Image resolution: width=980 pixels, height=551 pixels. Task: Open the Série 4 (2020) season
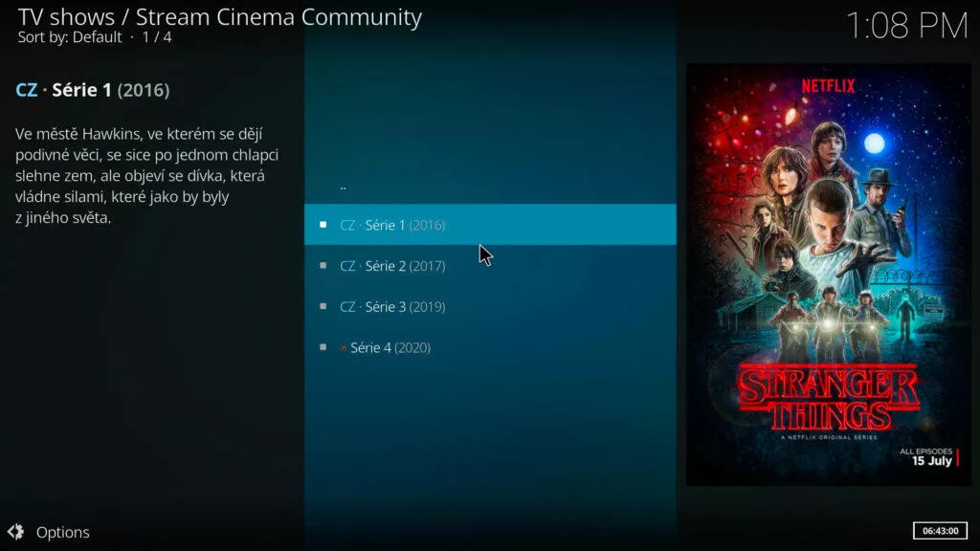click(490, 347)
